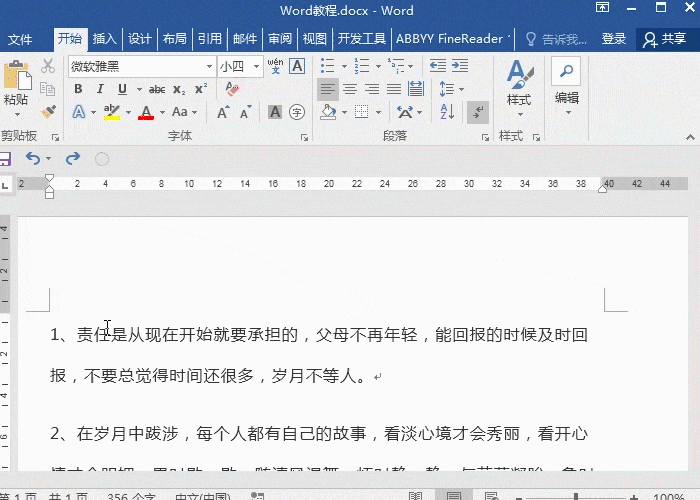
Task: Toggle subscript formatting
Action: point(179,89)
